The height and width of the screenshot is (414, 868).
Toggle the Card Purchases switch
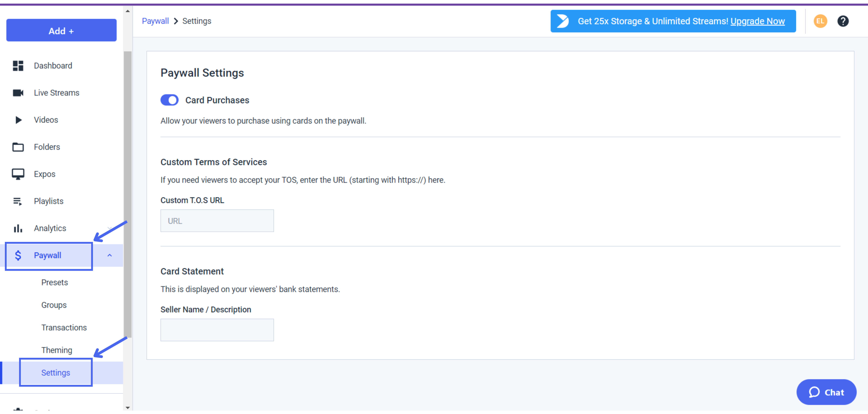[x=170, y=100]
